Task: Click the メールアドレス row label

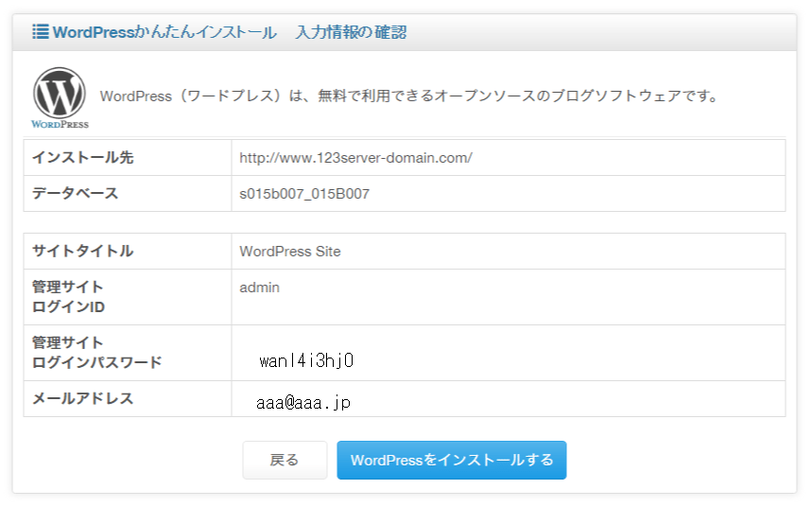Action: [x=83, y=399]
